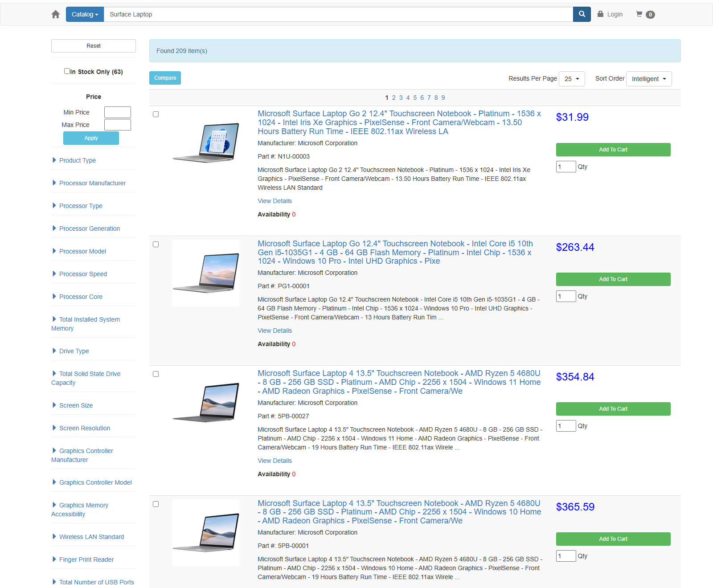Expand Total Solid State Drive Capacity
The width and height of the screenshot is (713, 588).
[x=86, y=378]
